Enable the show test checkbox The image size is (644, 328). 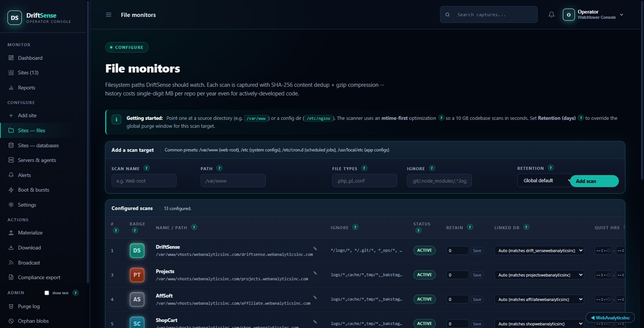coord(47,293)
